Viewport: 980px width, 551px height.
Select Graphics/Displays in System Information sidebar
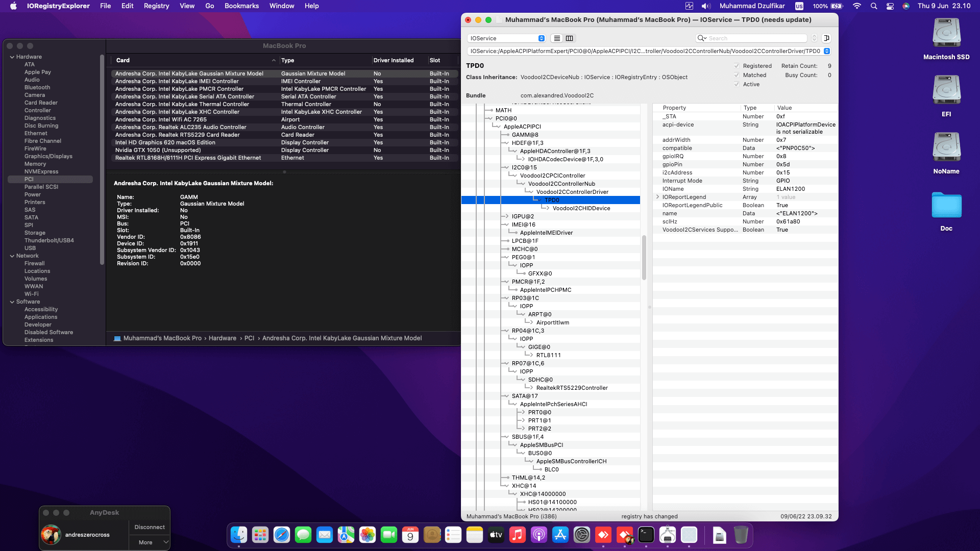point(48,156)
